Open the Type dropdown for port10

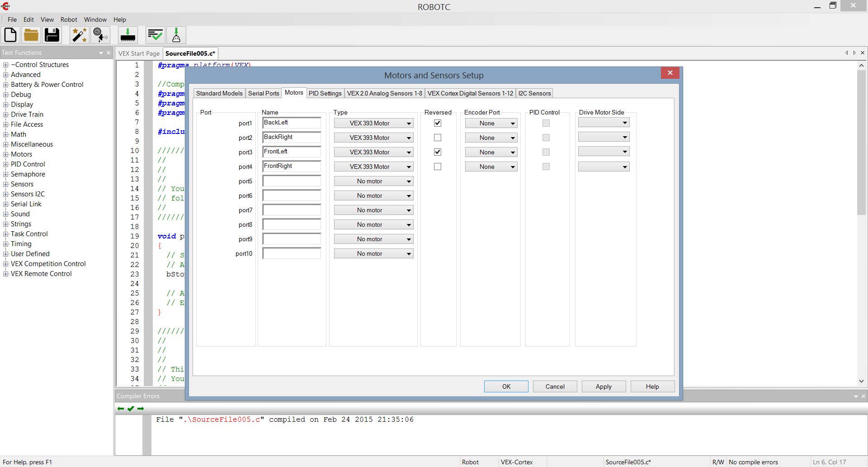click(373, 253)
